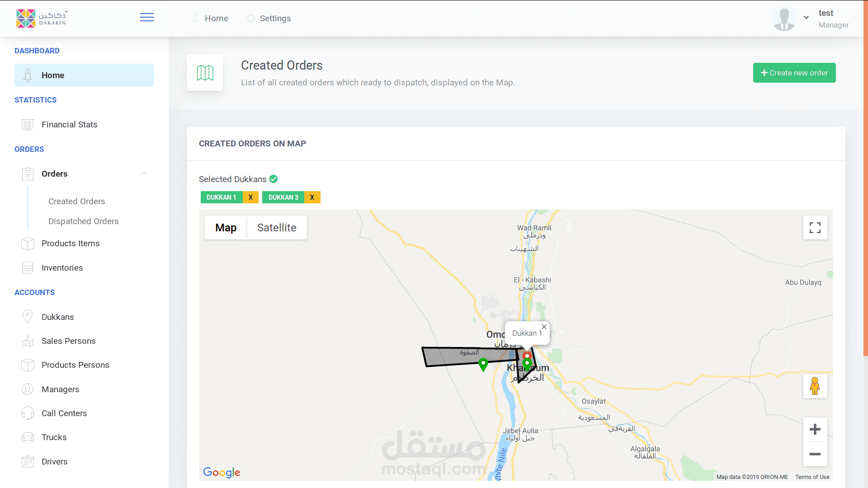The image size is (868, 488).
Task: Close the Dukkan 1 map popup
Action: click(544, 327)
